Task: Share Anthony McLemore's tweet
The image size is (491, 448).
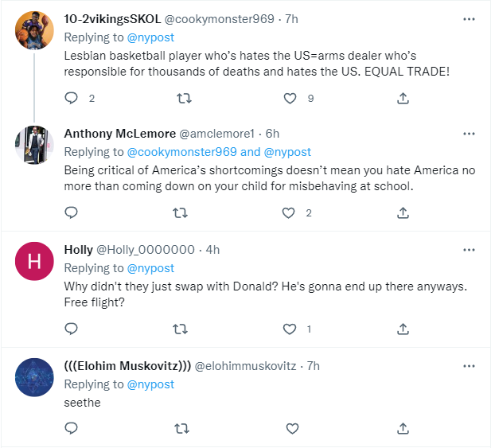Action: coord(403,212)
